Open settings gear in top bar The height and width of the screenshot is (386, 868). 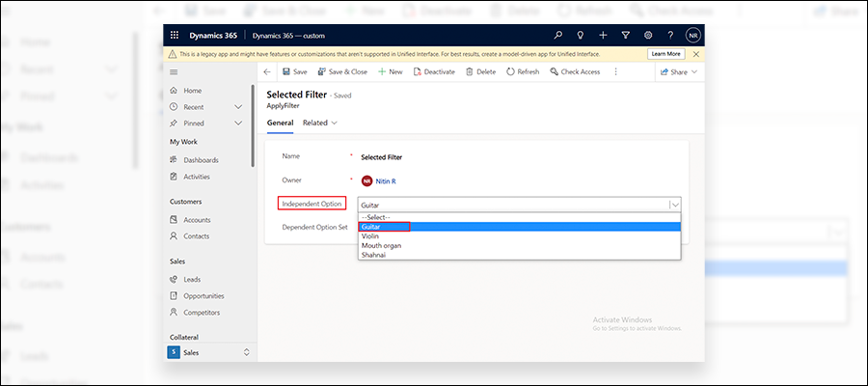tap(648, 36)
